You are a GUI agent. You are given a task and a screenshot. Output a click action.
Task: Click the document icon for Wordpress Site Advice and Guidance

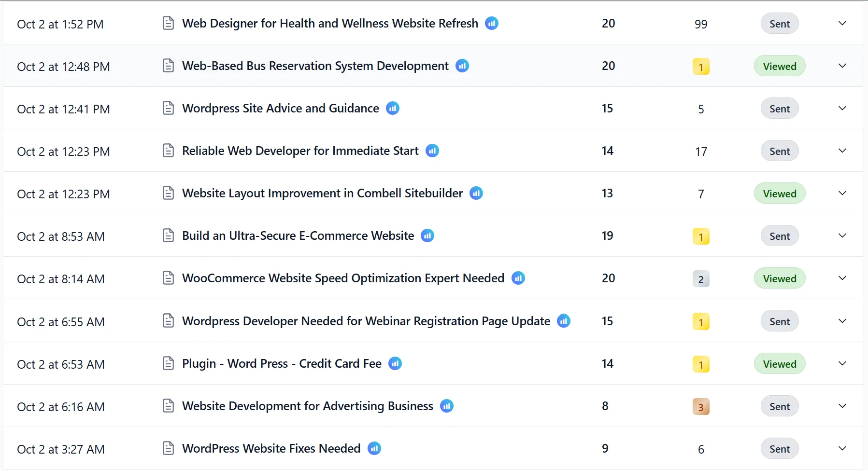(168, 108)
